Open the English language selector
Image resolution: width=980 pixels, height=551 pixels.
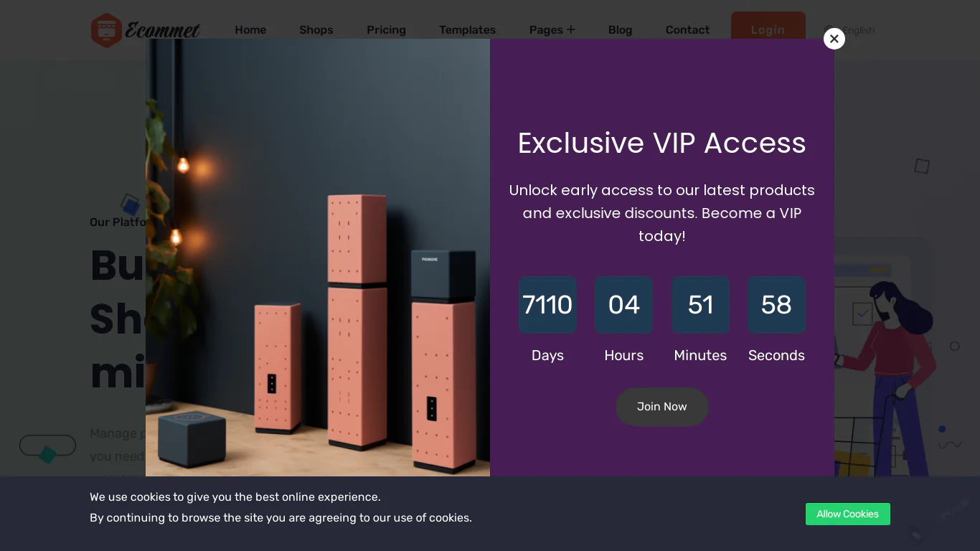pyautogui.click(x=858, y=30)
